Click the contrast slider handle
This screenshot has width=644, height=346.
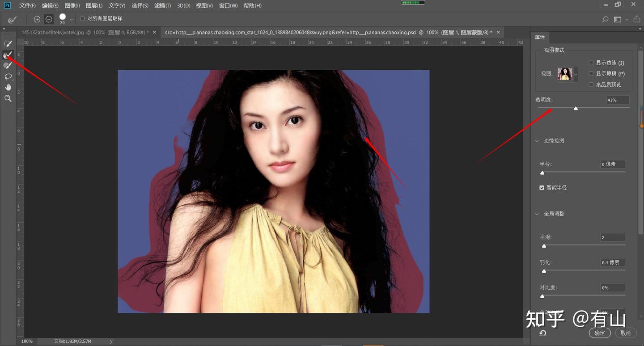click(542, 296)
